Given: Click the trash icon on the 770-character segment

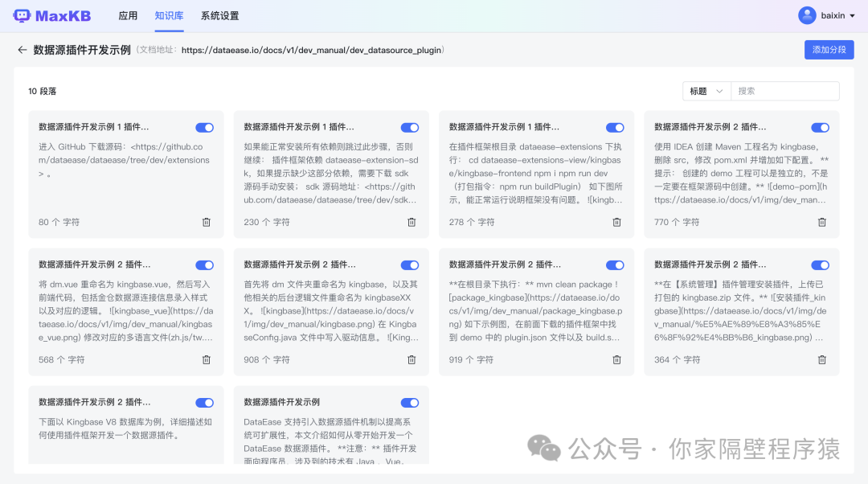Looking at the screenshot, I should pyautogui.click(x=821, y=222).
